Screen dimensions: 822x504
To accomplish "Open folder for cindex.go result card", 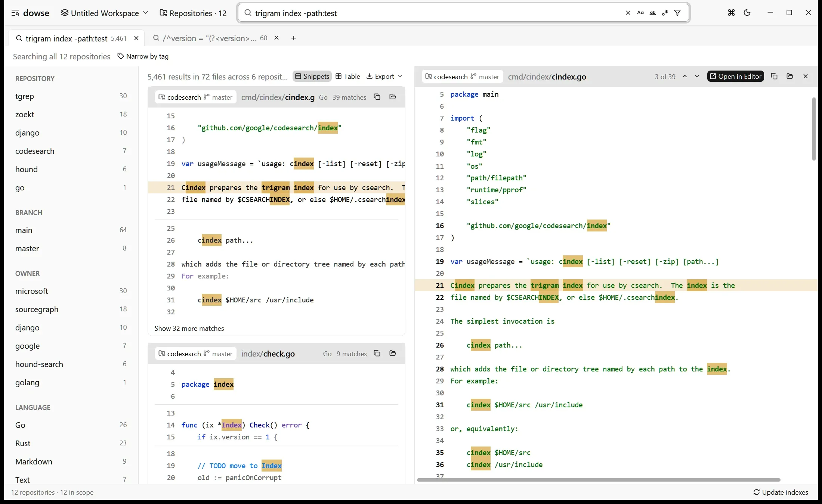I will coord(393,97).
